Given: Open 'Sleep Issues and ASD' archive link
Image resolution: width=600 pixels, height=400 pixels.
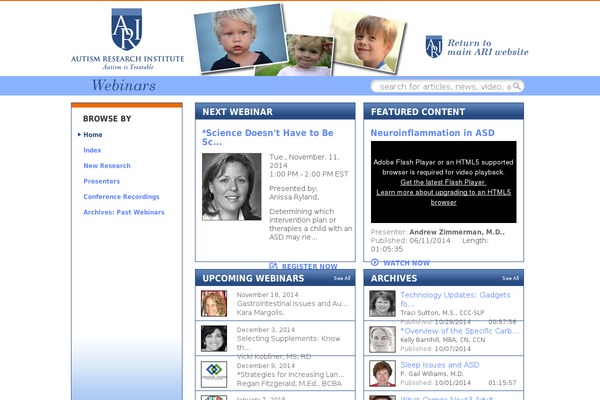Looking at the screenshot, I should [440, 365].
